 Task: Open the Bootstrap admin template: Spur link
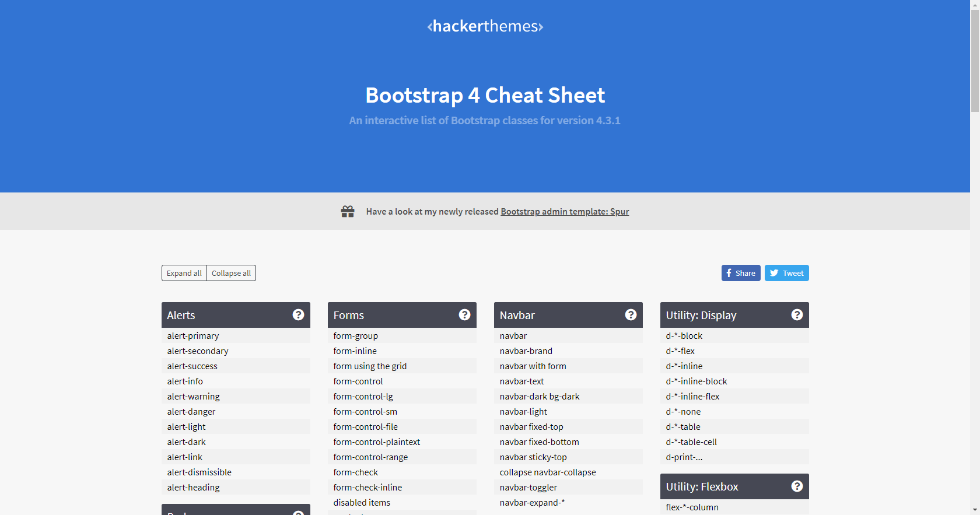[x=565, y=212]
